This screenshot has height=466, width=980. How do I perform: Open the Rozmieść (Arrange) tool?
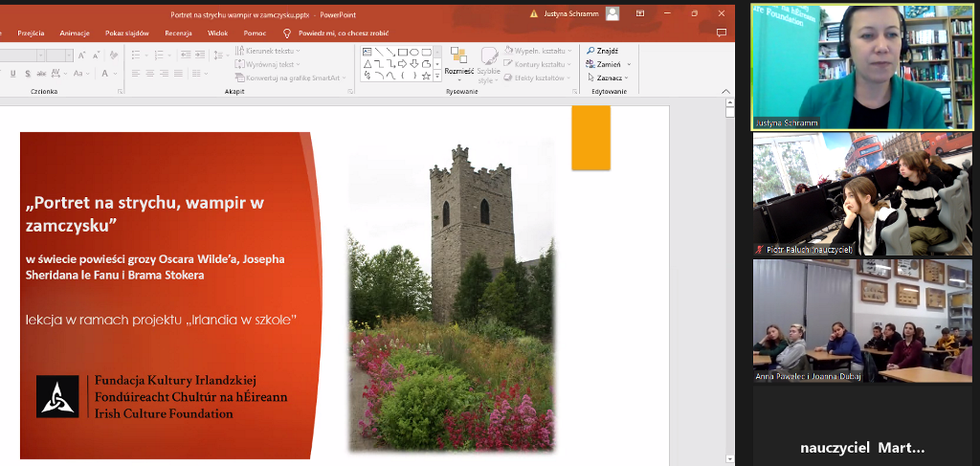pos(458,61)
